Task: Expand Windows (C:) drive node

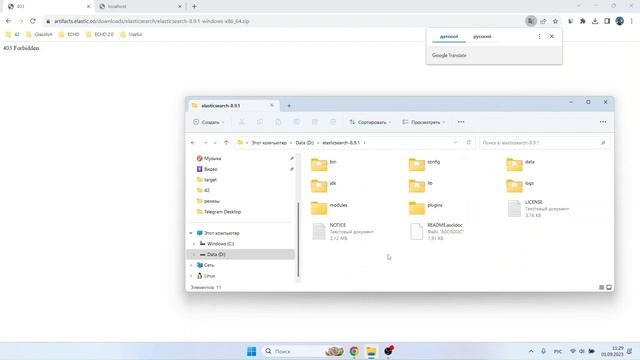Action: pyautogui.click(x=194, y=244)
